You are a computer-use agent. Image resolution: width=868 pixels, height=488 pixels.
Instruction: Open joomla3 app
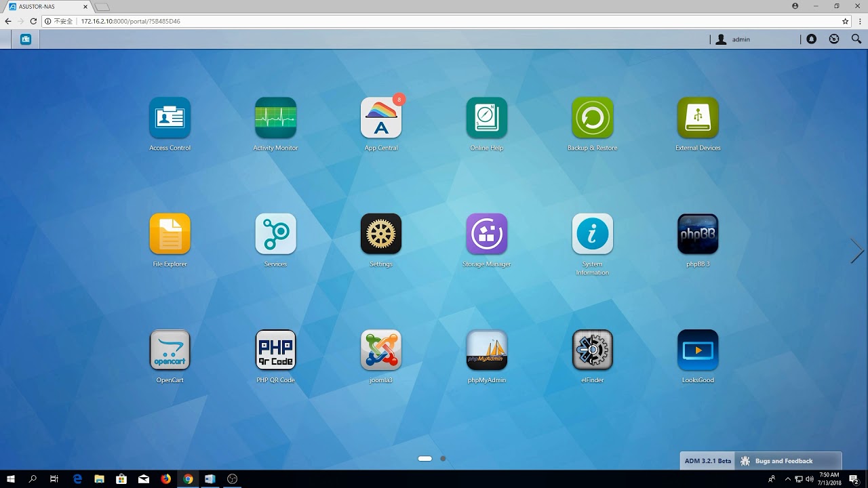[x=381, y=350]
